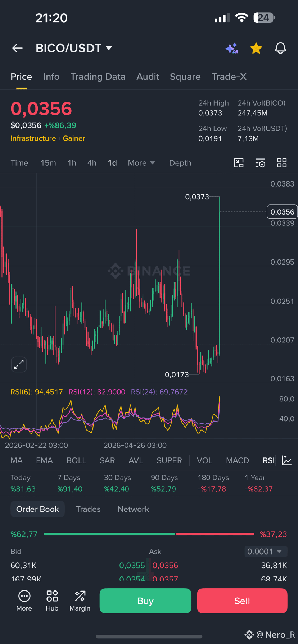
Task: Select the Time chart interval
Action: 19,163
